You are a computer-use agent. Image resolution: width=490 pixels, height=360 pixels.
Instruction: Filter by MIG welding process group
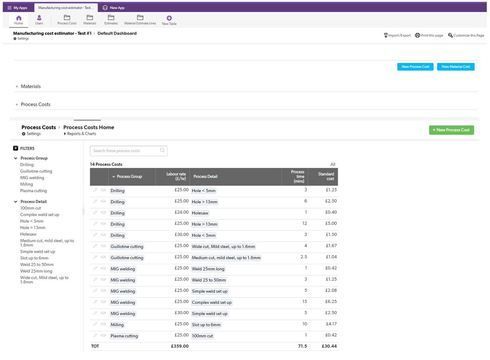pos(32,178)
